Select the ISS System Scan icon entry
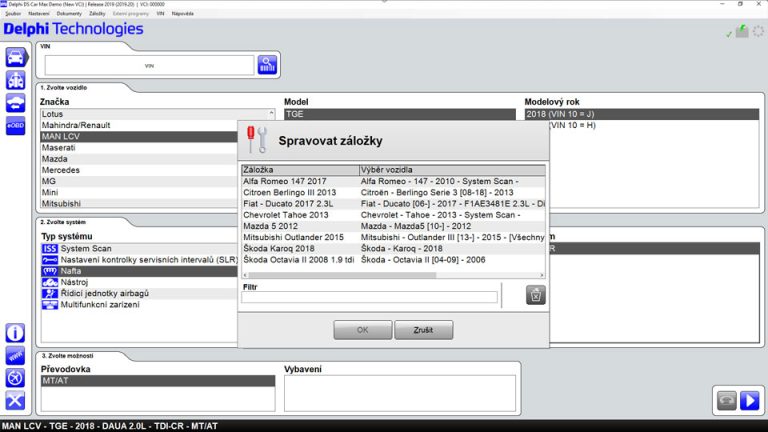This screenshot has width=768, height=432. [x=50, y=248]
